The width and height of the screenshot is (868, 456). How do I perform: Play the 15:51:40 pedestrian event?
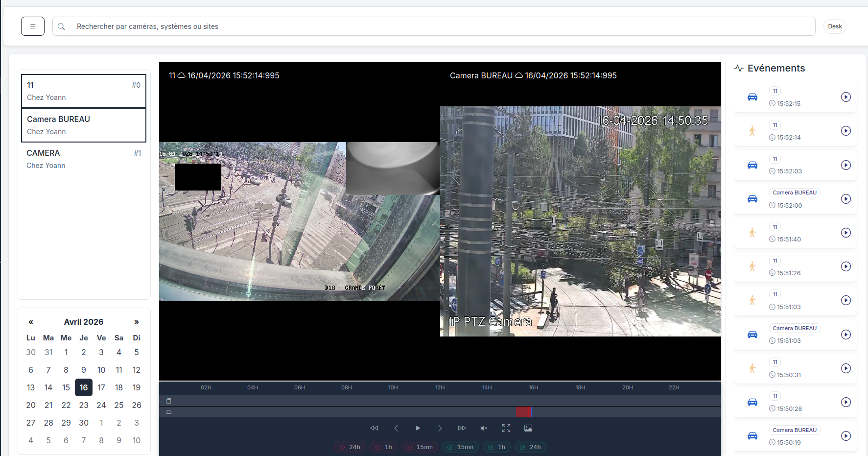coord(845,233)
